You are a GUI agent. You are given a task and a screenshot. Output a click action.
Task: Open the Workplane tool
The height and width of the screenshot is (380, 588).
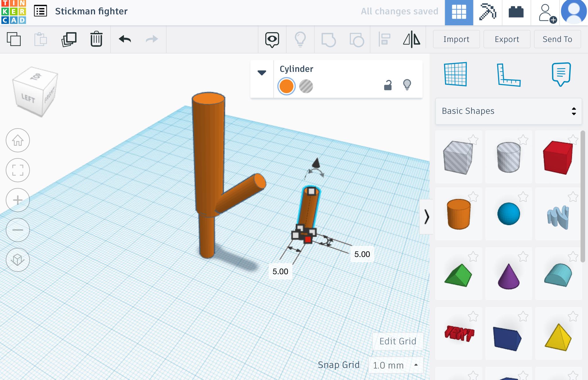(x=456, y=74)
